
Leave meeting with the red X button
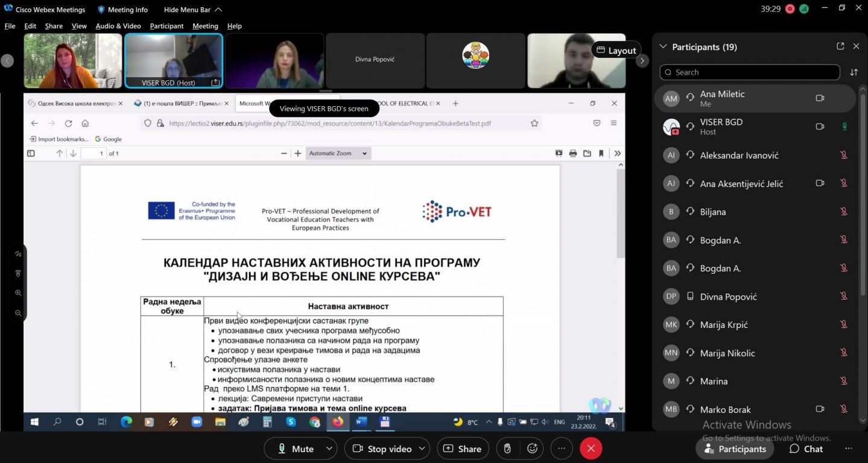(591, 449)
